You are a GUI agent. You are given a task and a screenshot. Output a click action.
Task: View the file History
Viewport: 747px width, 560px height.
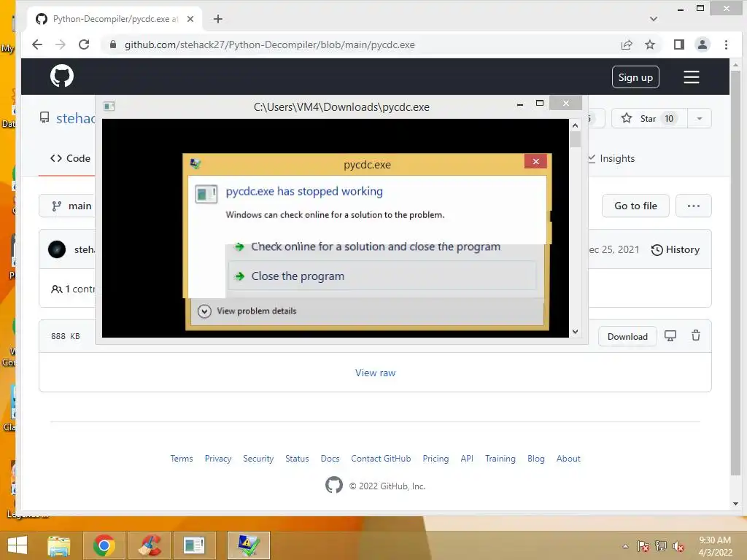pyautogui.click(x=675, y=249)
